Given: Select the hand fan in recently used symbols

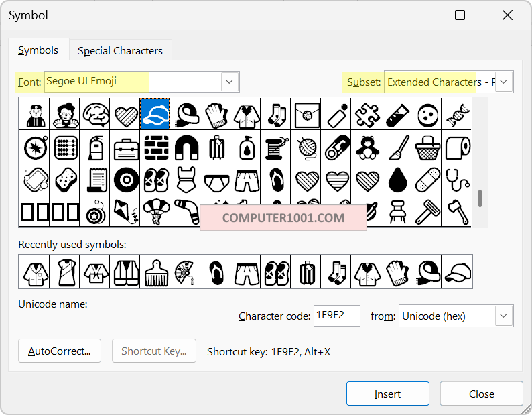Looking at the screenshot, I should click(185, 272).
